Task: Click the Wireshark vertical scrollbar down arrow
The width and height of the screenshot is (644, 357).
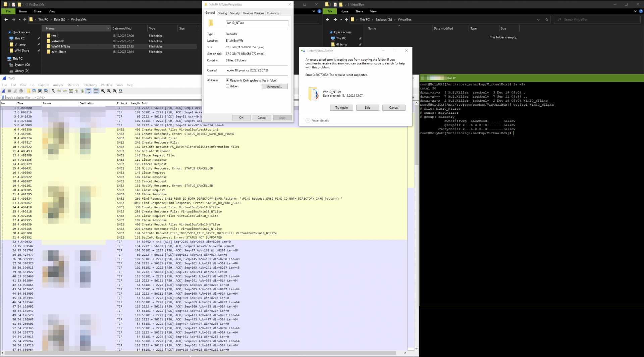Action: pyautogui.click(x=416, y=349)
